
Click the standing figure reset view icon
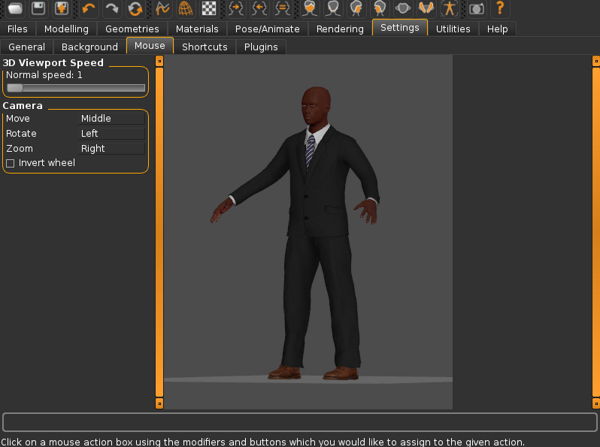click(449, 9)
